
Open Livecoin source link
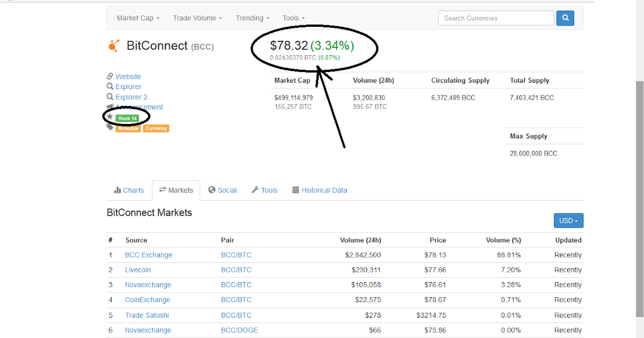(138, 270)
